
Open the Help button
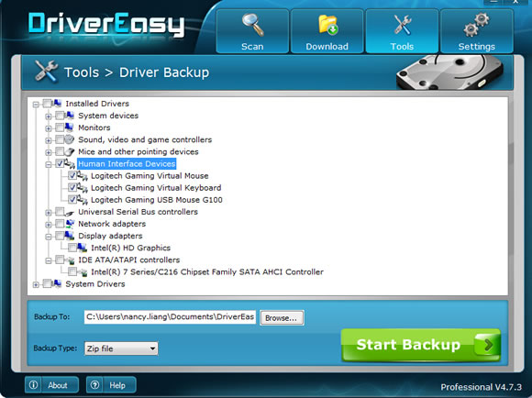[111, 385]
